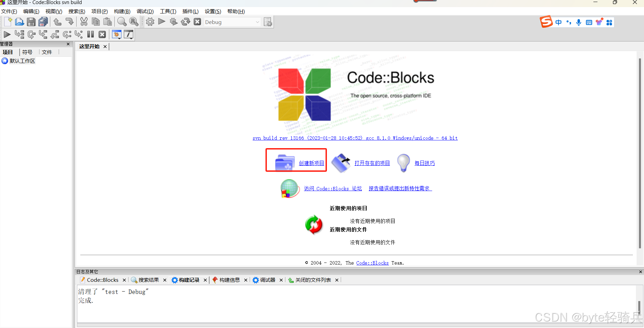
Task: Pause the debugger with the Break icon
Action: pos(90,34)
